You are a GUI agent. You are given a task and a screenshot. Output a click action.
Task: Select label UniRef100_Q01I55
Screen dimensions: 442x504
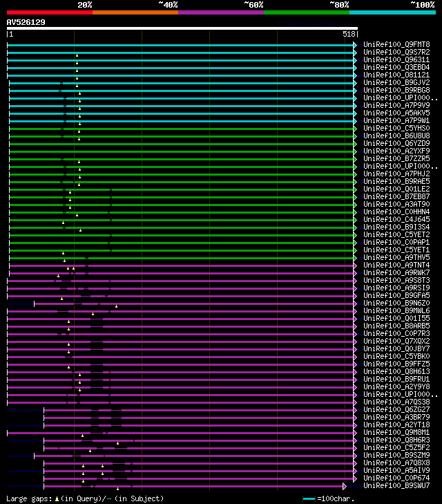point(396,318)
